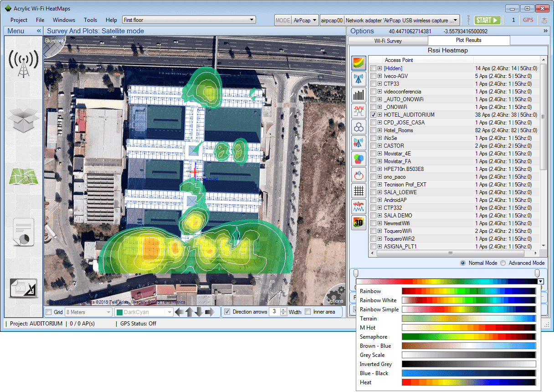This screenshot has height=392, width=554.
Task: Enable the Inner area checkbox
Action: (x=308, y=312)
